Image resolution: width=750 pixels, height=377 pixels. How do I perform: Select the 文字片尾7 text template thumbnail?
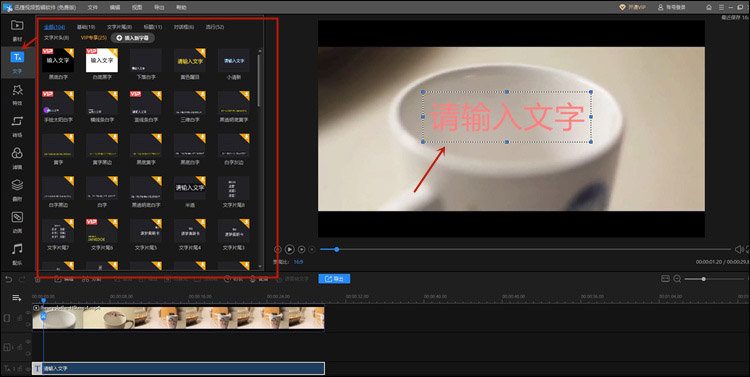[58, 231]
